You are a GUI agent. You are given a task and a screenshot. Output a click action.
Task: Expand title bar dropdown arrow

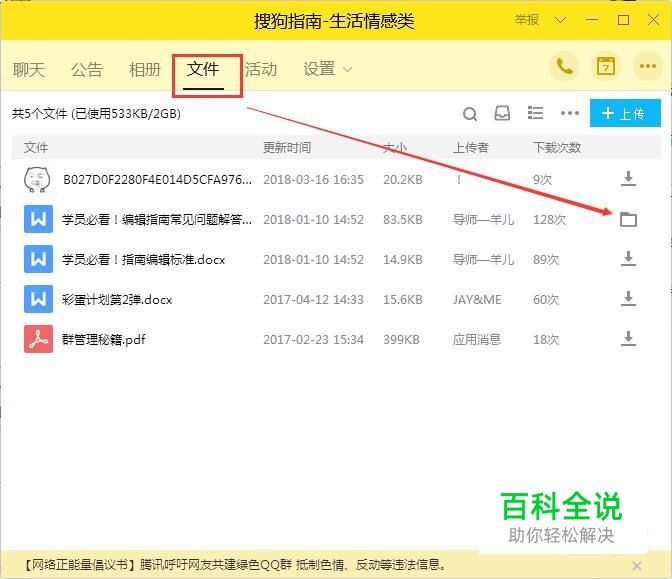[x=560, y=20]
